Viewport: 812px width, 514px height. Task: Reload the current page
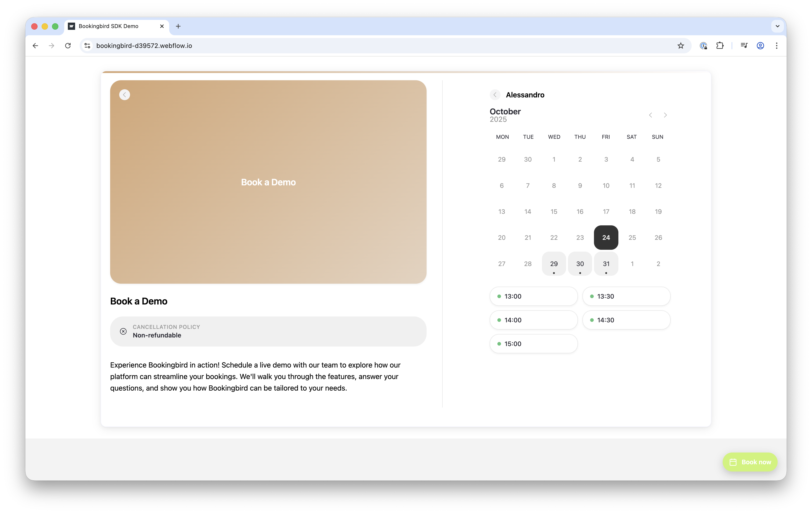(x=68, y=46)
